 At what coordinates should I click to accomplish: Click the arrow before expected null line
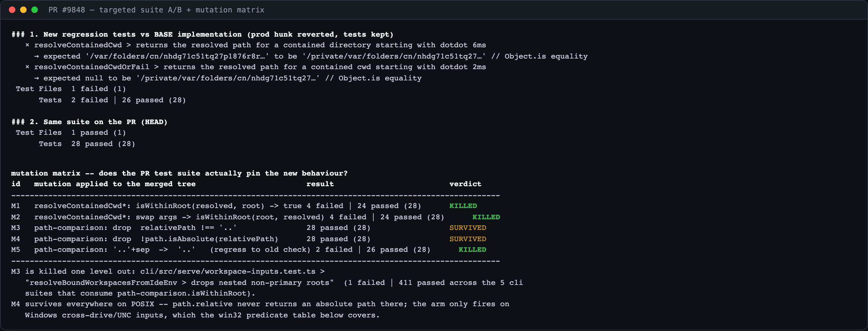point(36,78)
